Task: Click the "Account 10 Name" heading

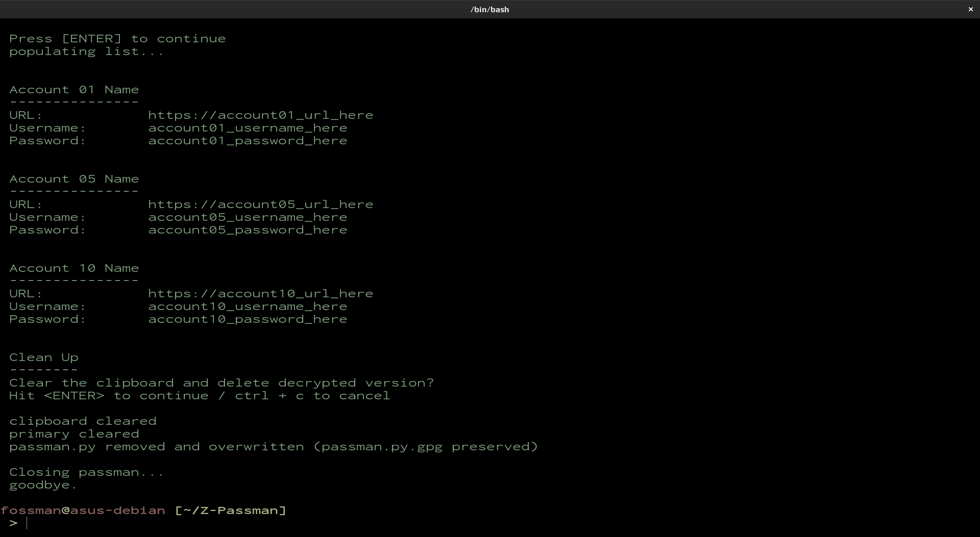Action: click(74, 268)
